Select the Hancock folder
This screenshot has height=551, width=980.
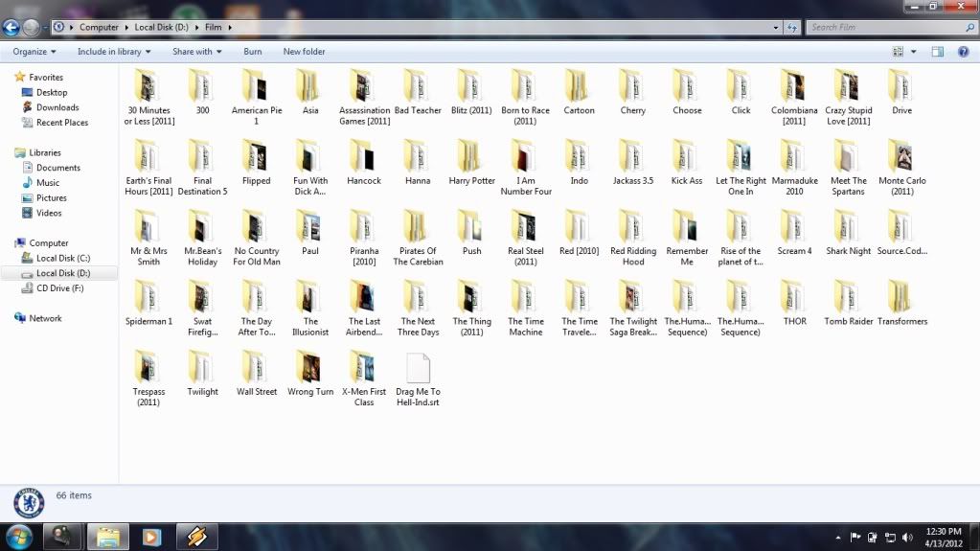pos(364,163)
